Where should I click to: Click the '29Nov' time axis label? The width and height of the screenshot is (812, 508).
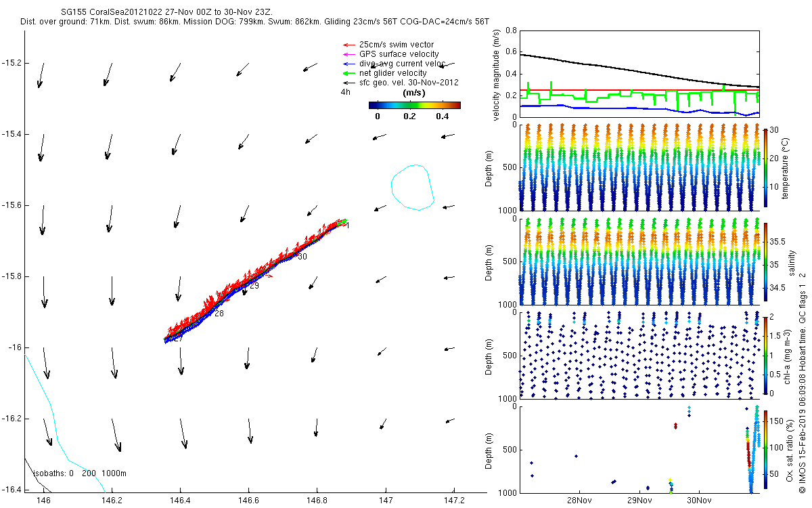pyautogui.click(x=639, y=501)
